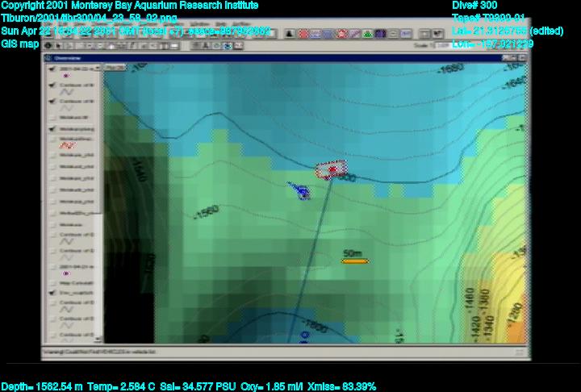Open the dropdown arrow on 2001-04-22 layer
Screen dimensions: 581x392
point(98,69)
